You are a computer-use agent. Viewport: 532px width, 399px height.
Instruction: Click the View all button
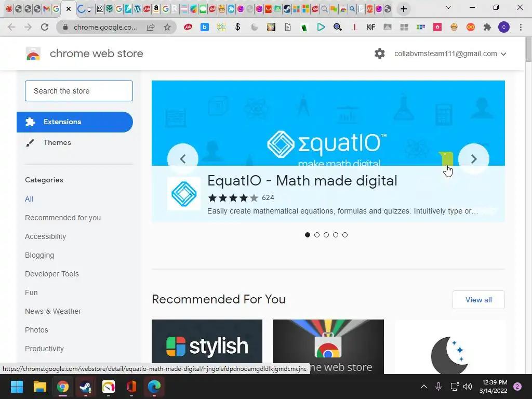tap(478, 300)
